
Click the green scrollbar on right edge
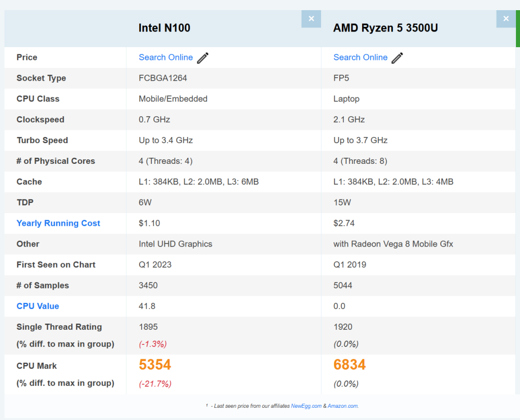(x=517, y=28)
